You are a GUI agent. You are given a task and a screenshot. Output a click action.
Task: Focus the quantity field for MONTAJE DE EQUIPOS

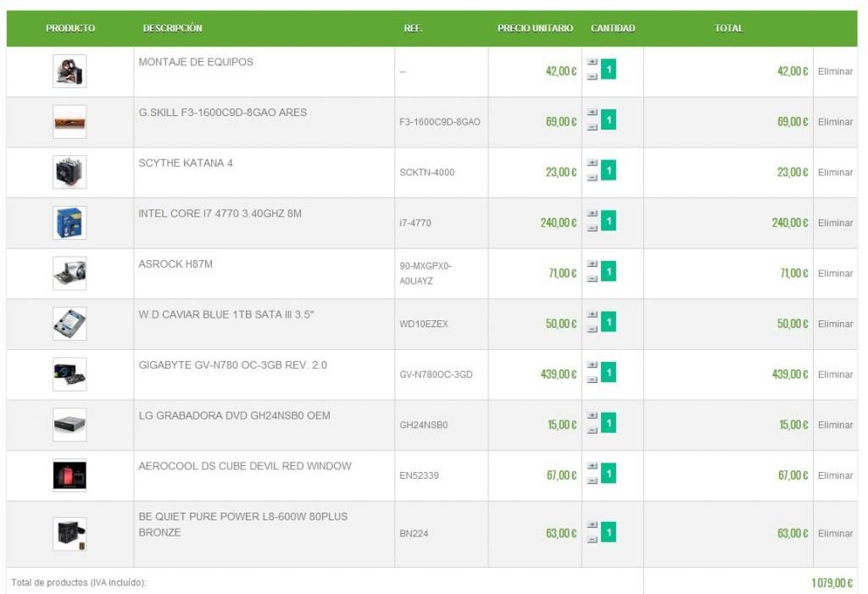(609, 69)
